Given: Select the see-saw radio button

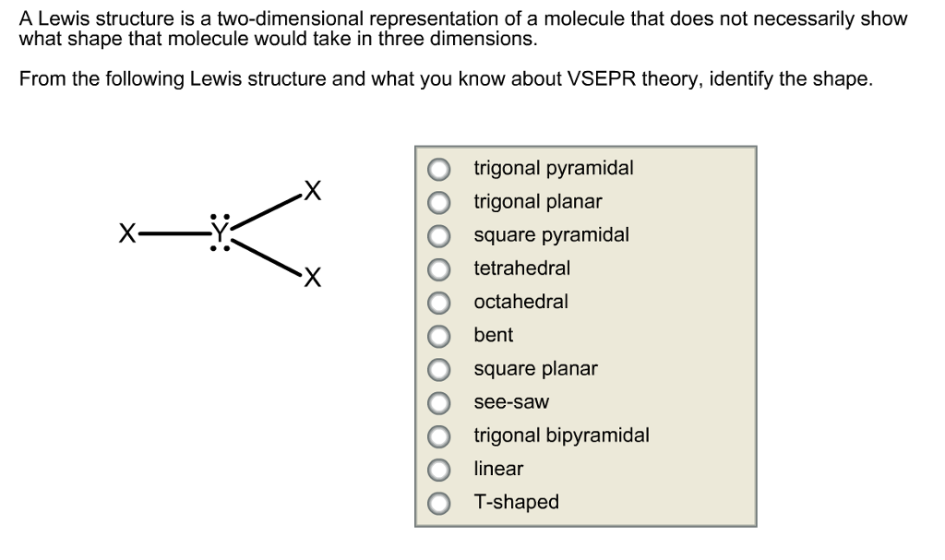Looking at the screenshot, I should coord(438,402).
